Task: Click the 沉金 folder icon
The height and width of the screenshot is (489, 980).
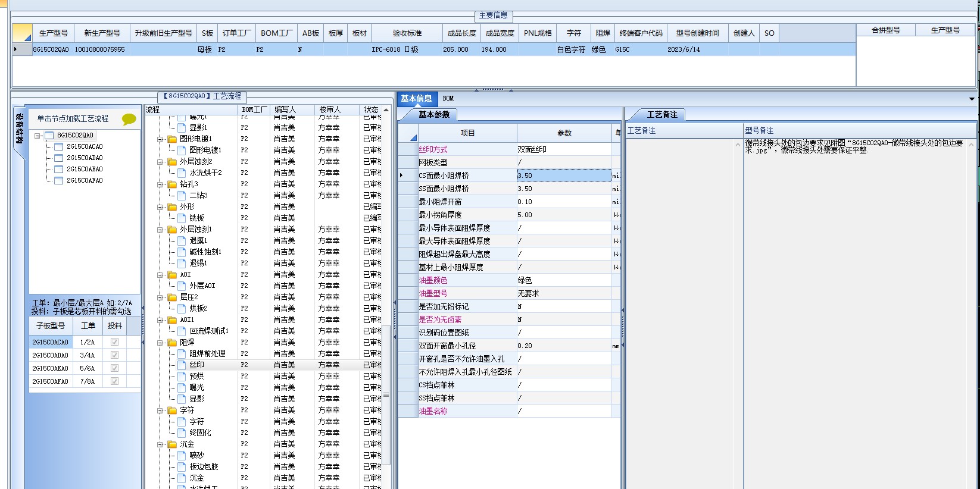Action: coord(173,444)
